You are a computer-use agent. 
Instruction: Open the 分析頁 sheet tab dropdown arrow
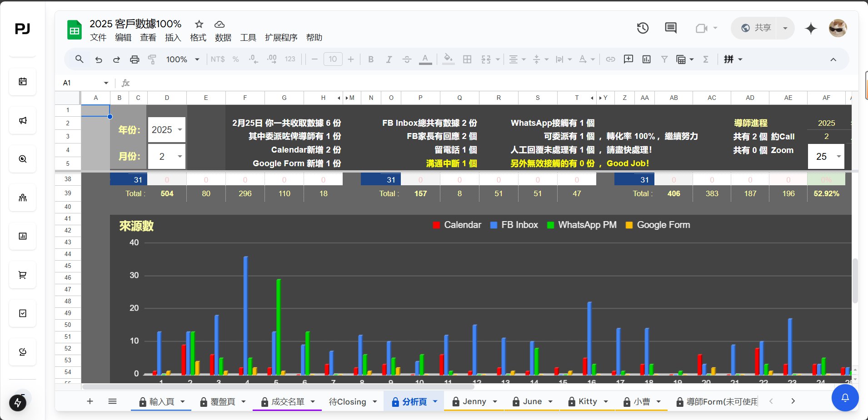435,401
